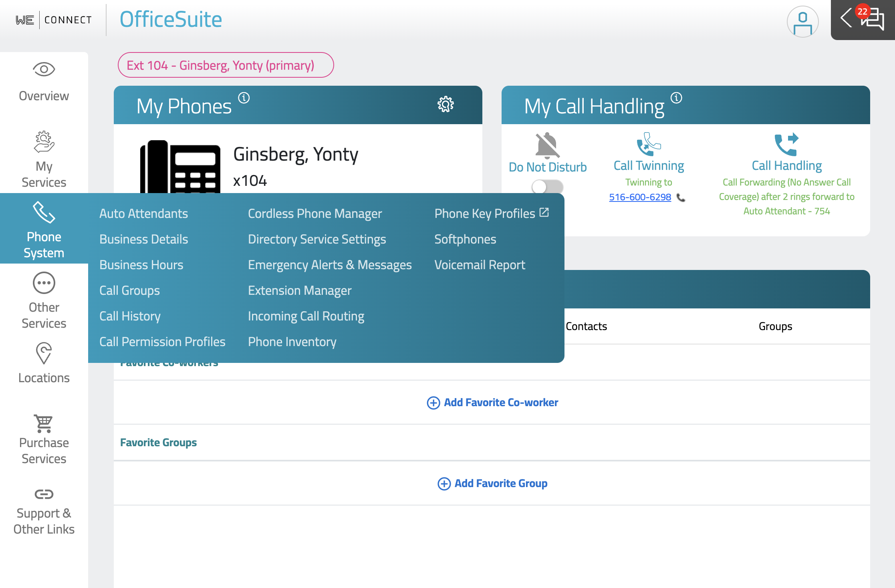Click Add Favorite Co-worker

click(492, 403)
